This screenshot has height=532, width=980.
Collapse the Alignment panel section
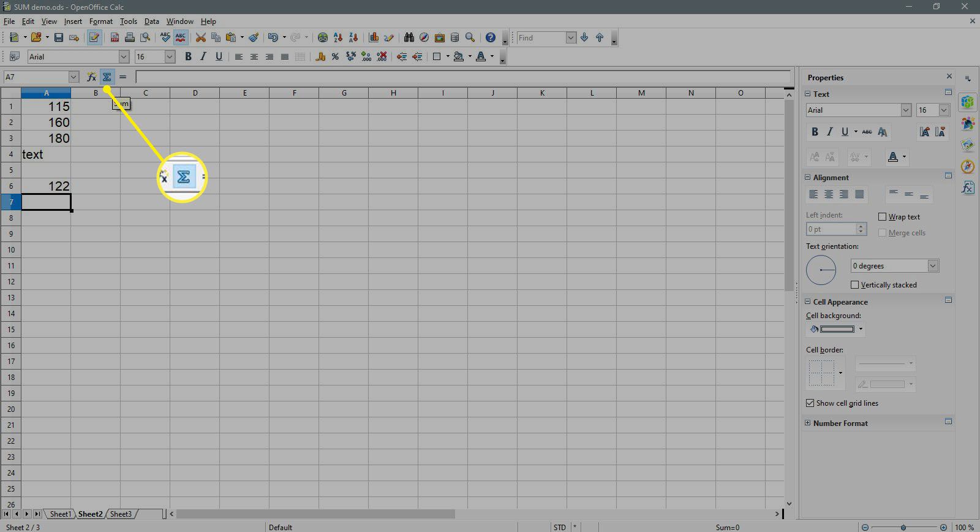click(x=807, y=177)
